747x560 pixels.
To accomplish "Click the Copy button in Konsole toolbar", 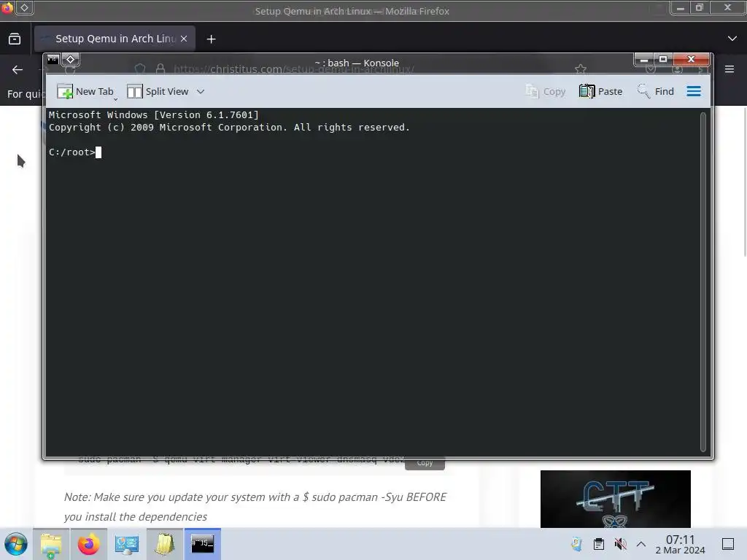I will tap(545, 91).
